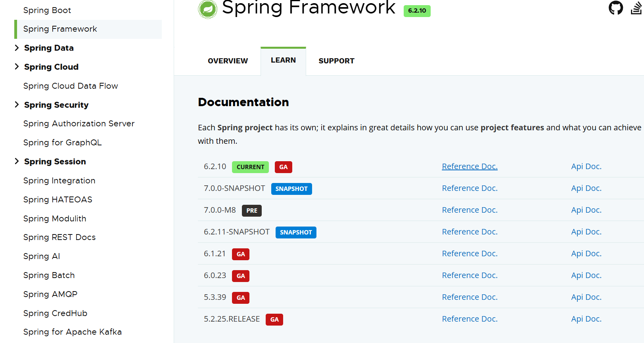
Task: Expand the Spring Security section
Action: coord(17,105)
